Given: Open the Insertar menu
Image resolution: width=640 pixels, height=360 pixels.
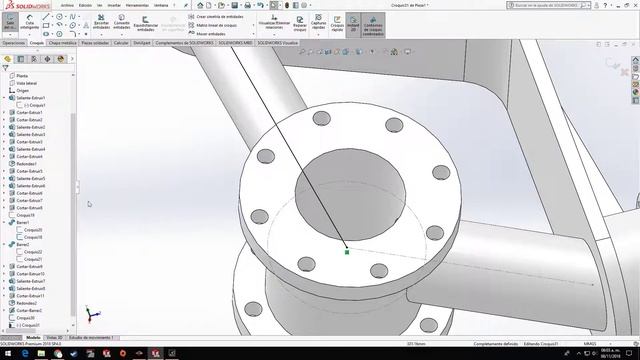Looking at the screenshot, I should coord(114,5).
